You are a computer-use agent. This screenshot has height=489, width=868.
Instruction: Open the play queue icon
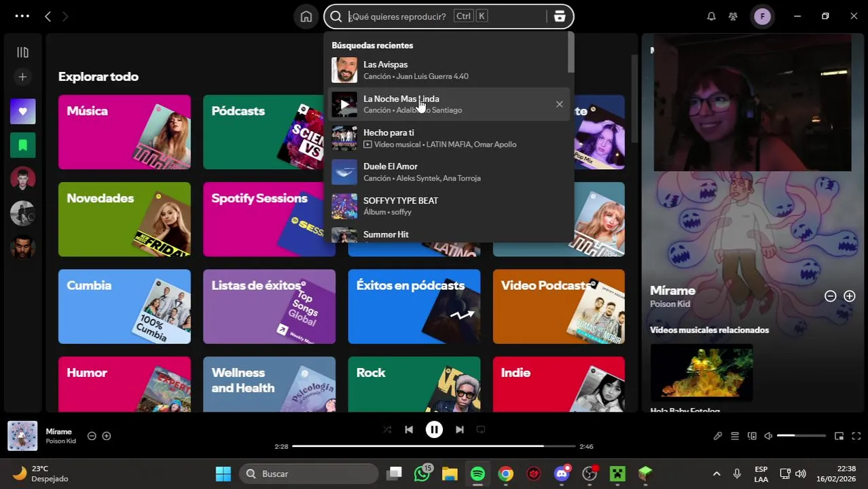coord(735,436)
